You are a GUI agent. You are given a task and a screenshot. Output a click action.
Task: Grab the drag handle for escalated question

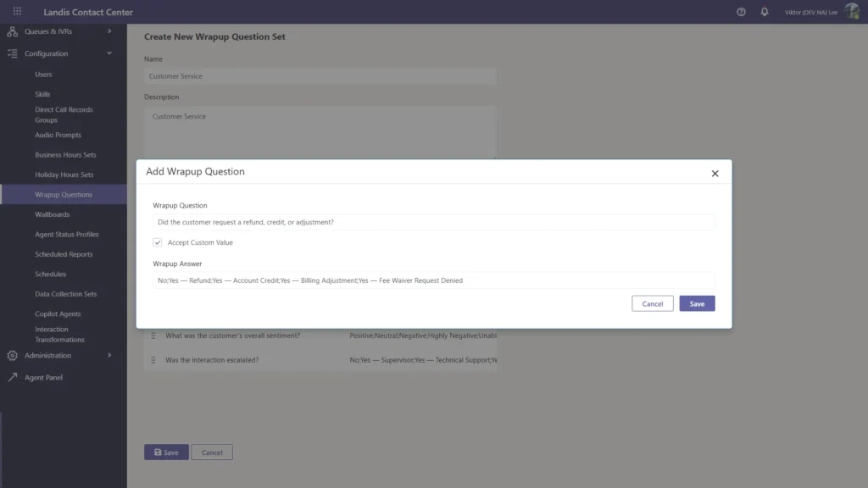tap(153, 359)
